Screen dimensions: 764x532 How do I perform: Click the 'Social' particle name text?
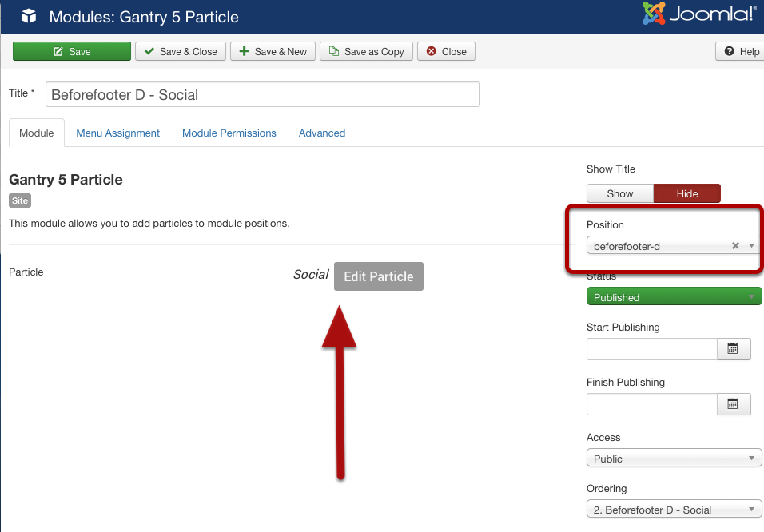311,274
